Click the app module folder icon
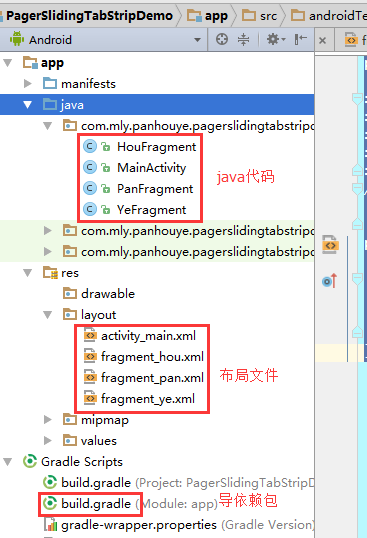 pyautogui.click(x=30, y=62)
